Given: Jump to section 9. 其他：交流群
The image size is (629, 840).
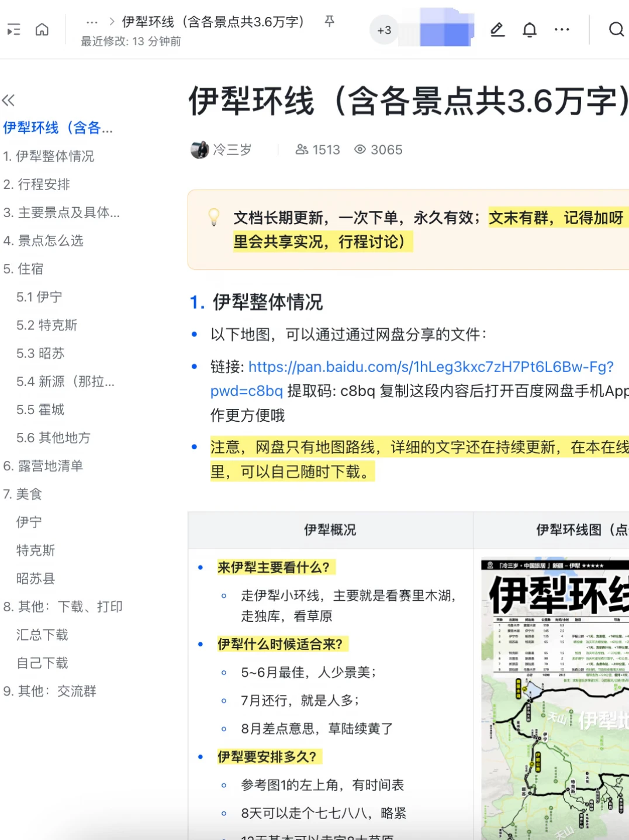Looking at the screenshot, I should tap(50, 691).
